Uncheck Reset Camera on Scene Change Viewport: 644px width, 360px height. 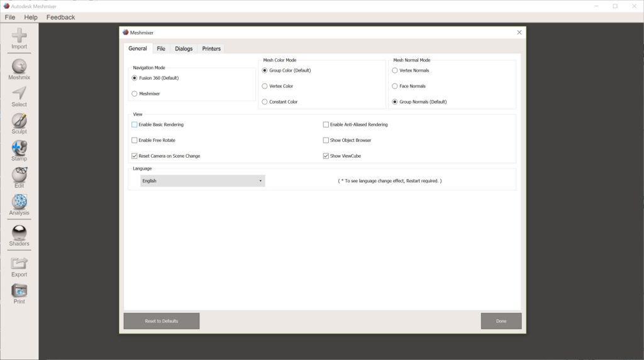pyautogui.click(x=135, y=156)
